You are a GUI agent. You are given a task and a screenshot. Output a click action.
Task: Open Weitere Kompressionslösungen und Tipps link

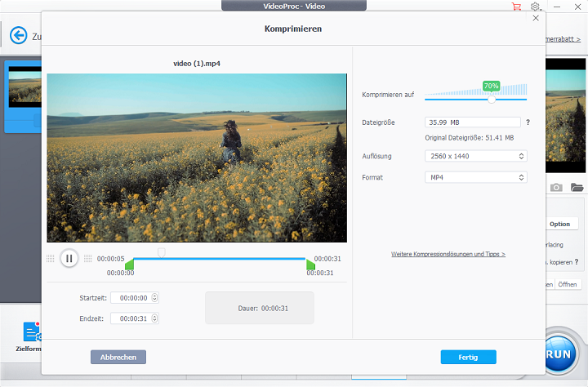(448, 254)
